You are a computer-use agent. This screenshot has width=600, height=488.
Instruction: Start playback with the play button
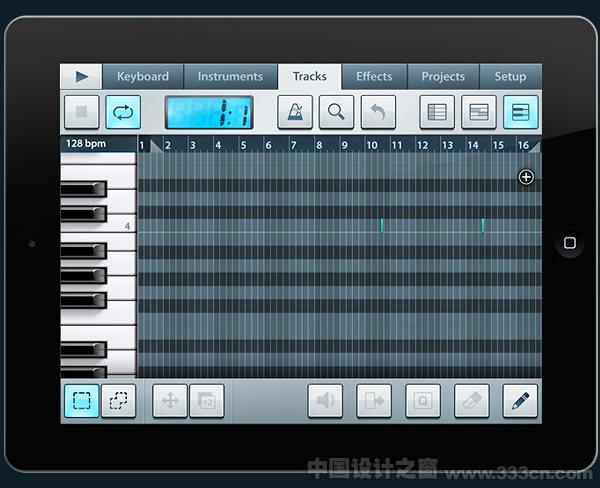click(x=81, y=77)
